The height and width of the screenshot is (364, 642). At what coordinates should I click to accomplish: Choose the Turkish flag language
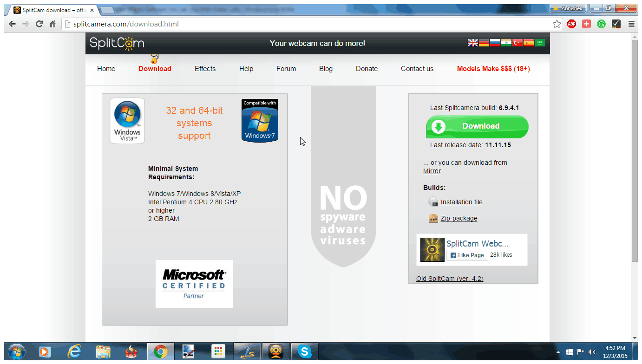click(x=518, y=43)
